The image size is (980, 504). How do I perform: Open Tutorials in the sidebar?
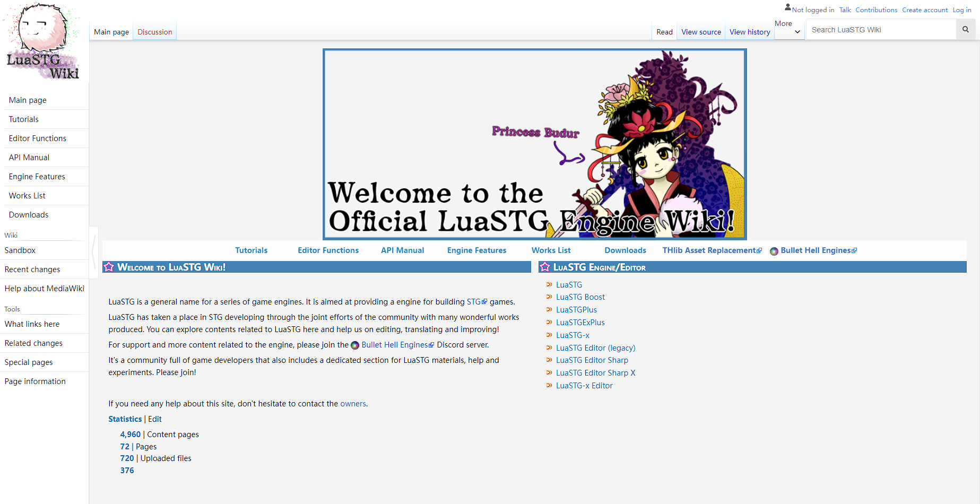(24, 119)
